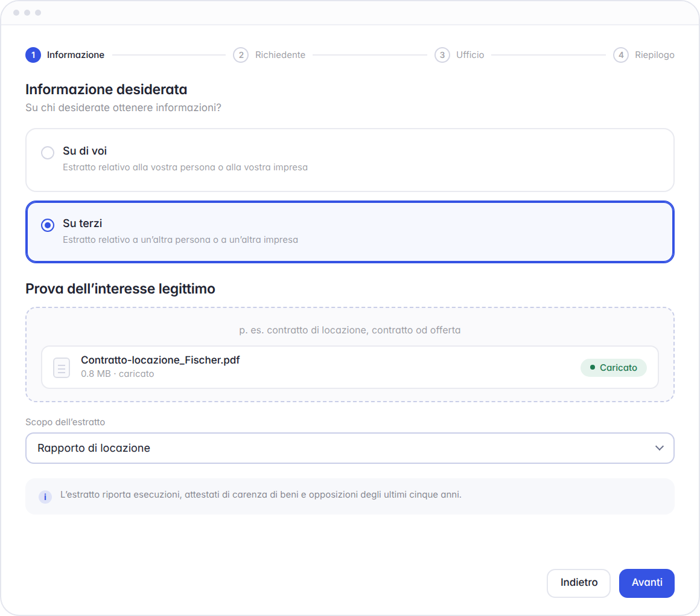Click the PDF document icon
700x616 pixels.
62,368
